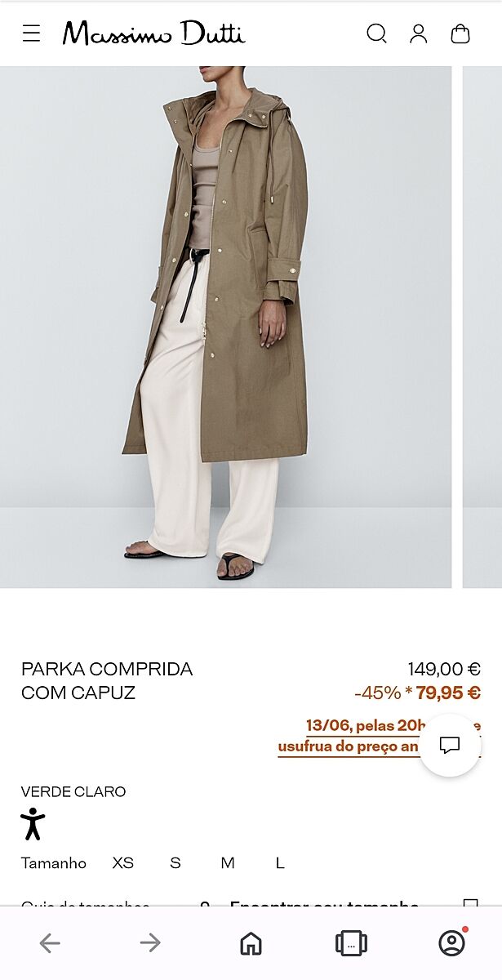Select size L
The height and width of the screenshot is (980, 502).
pos(280,863)
